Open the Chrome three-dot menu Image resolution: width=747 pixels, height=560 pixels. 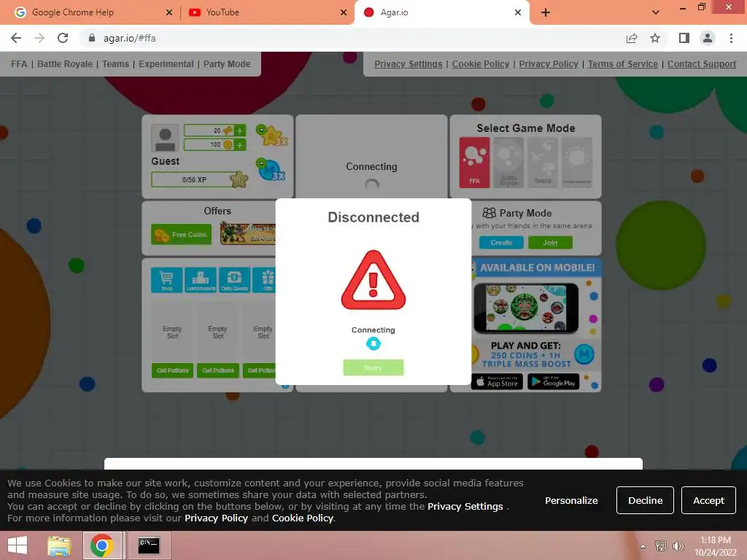coord(731,38)
